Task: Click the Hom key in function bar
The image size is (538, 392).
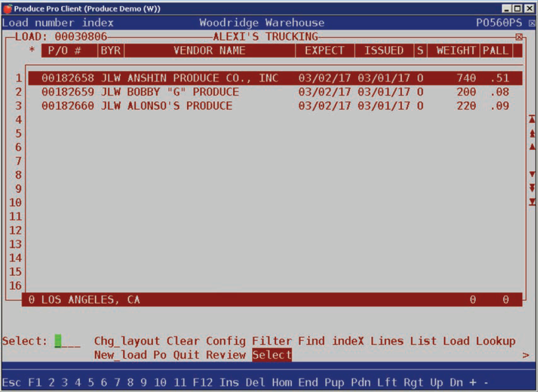Action: pos(282,383)
